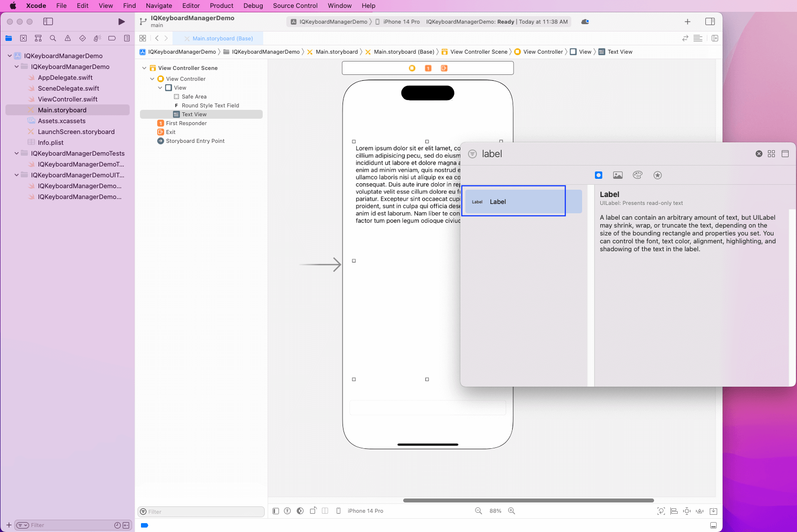Collapse the View Controller Scene disclosure
Image resolution: width=797 pixels, height=532 pixels.
(x=144, y=68)
